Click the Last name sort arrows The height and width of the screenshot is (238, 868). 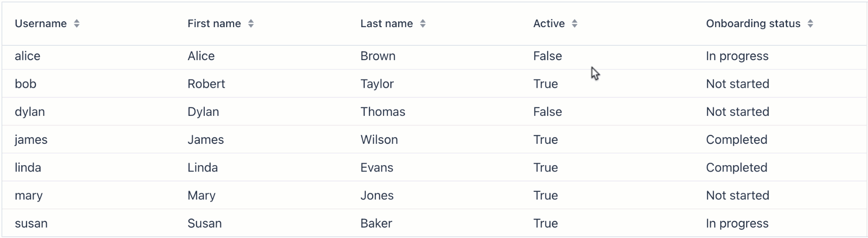click(x=423, y=24)
